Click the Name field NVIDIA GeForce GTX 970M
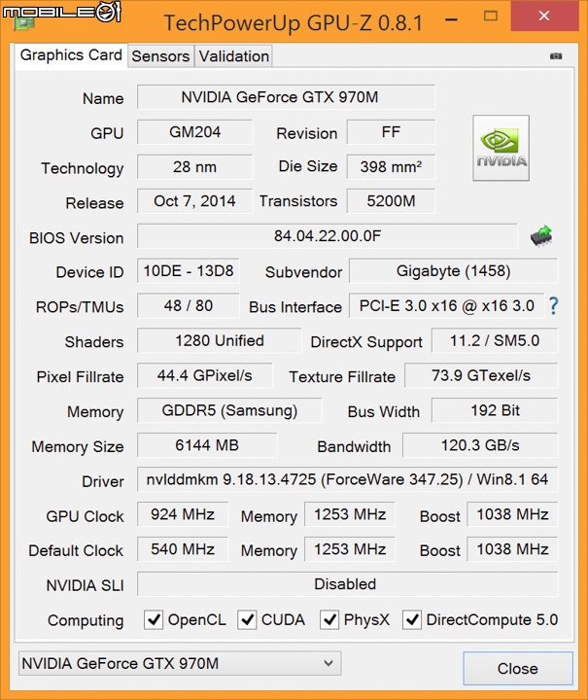 tap(286, 97)
